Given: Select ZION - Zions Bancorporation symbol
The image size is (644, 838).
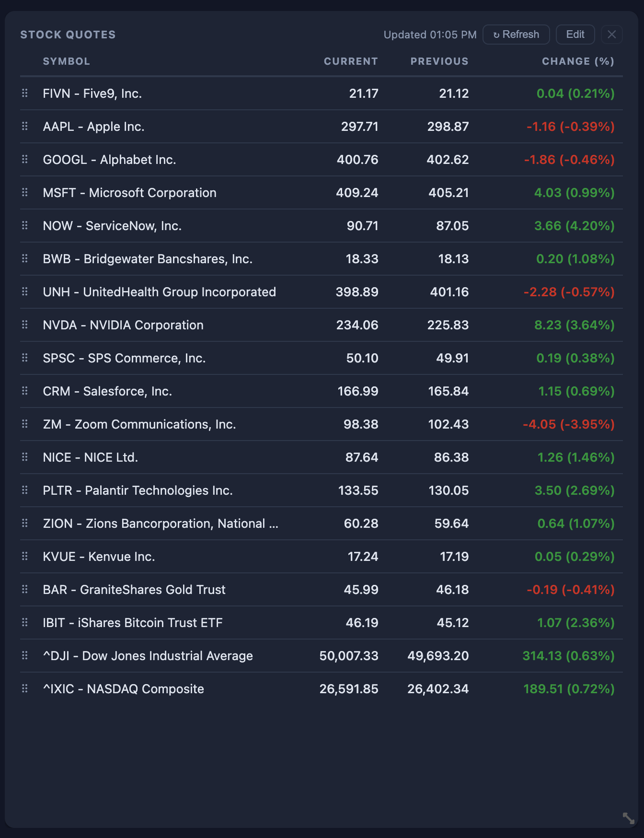Looking at the screenshot, I should [161, 524].
